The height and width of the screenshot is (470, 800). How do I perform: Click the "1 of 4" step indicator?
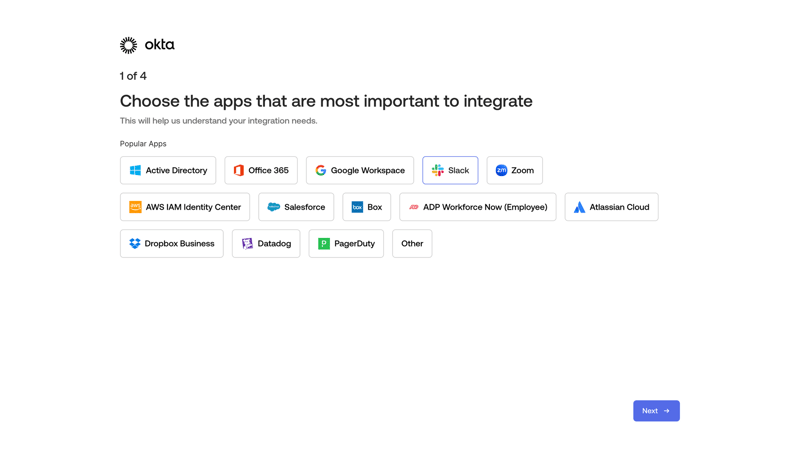click(x=133, y=76)
